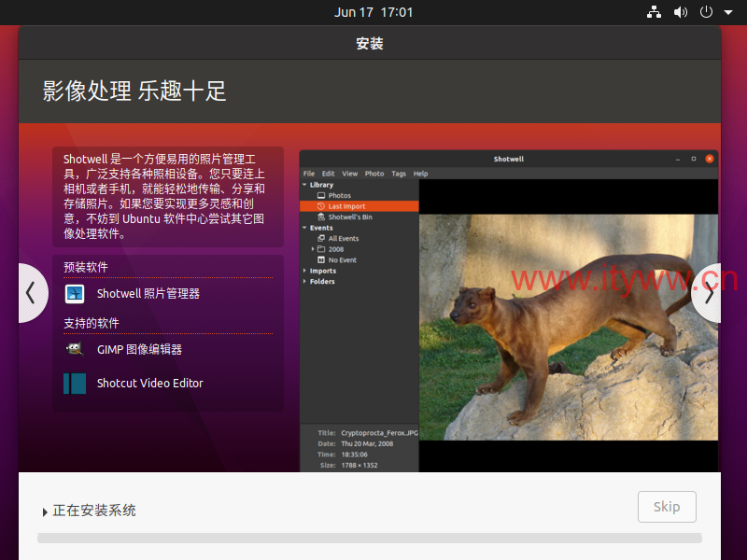The width and height of the screenshot is (747, 560).
Task: Open the network status icon in top bar
Action: (654, 12)
